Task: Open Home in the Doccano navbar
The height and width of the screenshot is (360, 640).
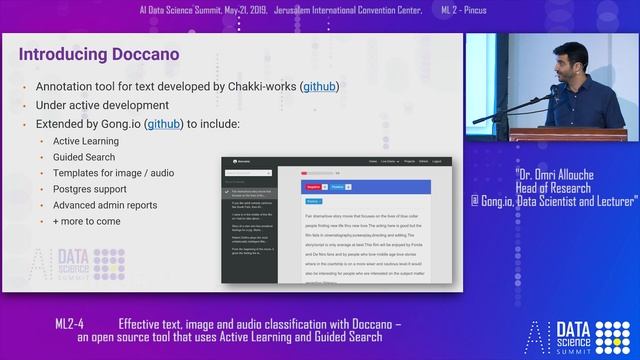Action: [x=373, y=162]
